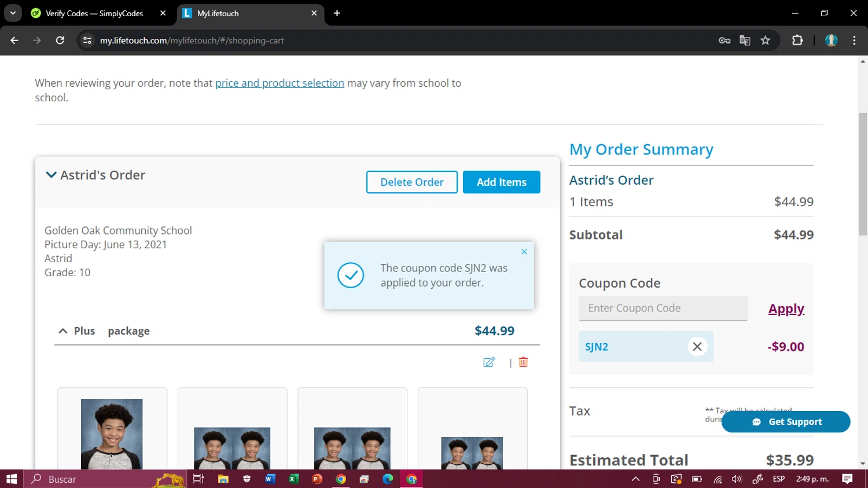Collapse the Plus package details

point(63,331)
